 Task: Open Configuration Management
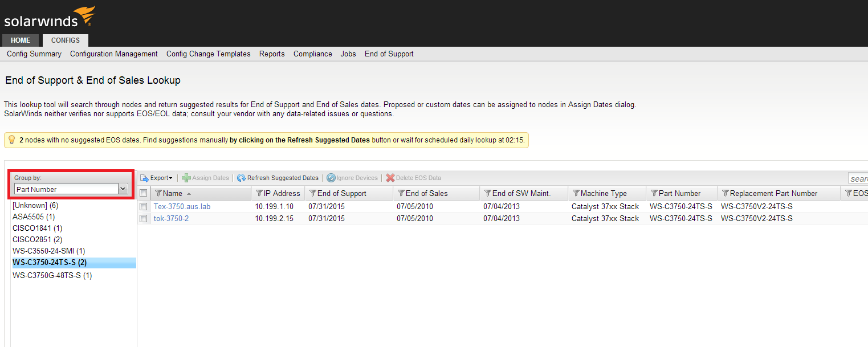tap(114, 54)
